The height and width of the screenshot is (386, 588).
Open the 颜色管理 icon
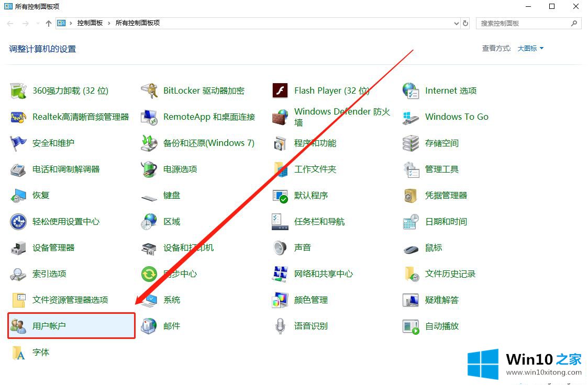[x=280, y=300]
